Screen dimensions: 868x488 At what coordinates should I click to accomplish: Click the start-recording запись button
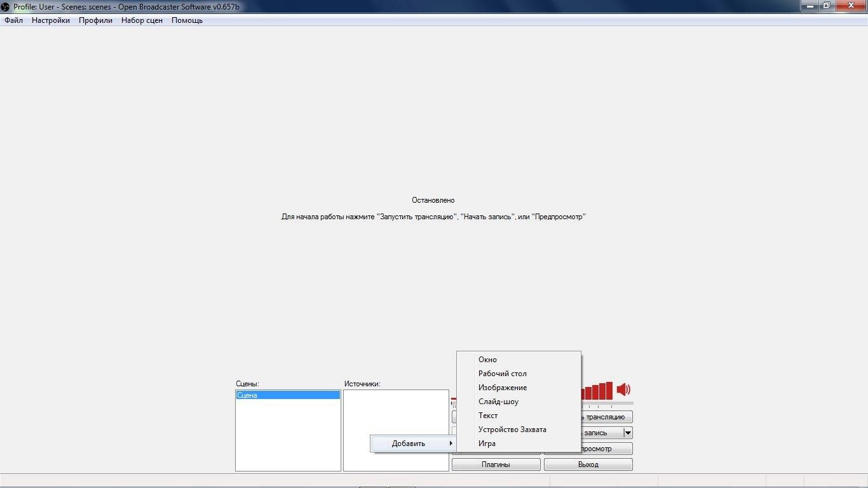601,433
